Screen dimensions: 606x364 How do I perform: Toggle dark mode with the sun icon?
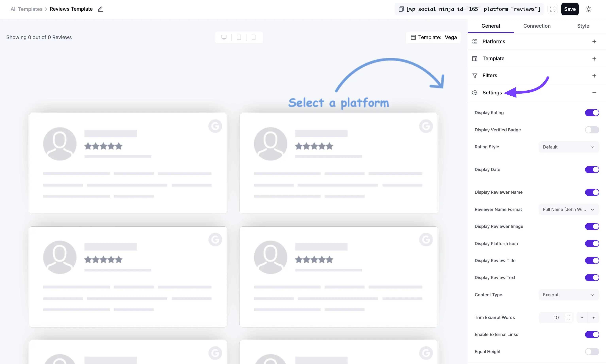point(589,9)
